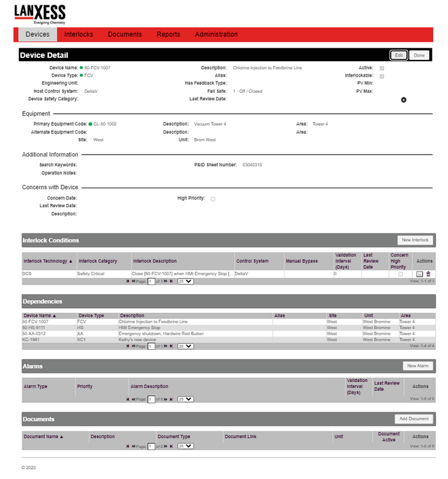Image resolution: width=448 pixels, height=479 pixels.
Task: Click the Interlock Description column header
Action: coord(155,261)
